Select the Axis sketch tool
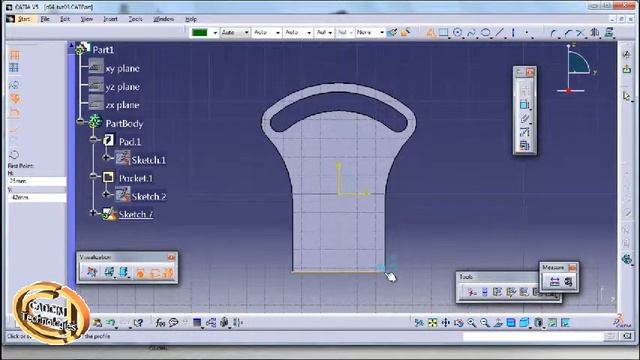640x360 pixels. [x=513, y=33]
